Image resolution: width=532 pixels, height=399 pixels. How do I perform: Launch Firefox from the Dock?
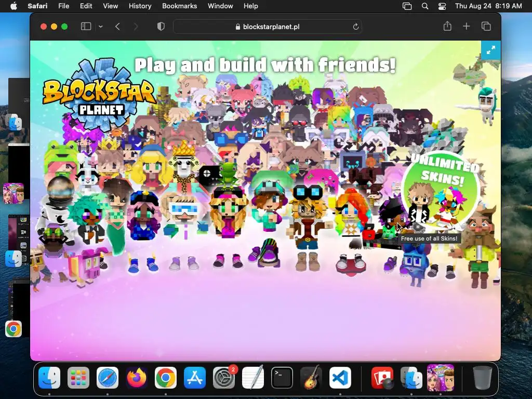pyautogui.click(x=137, y=378)
